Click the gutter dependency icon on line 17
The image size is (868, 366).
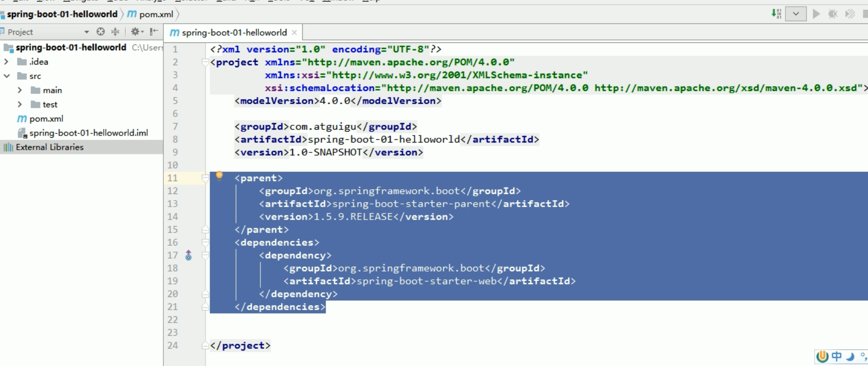[x=188, y=255]
